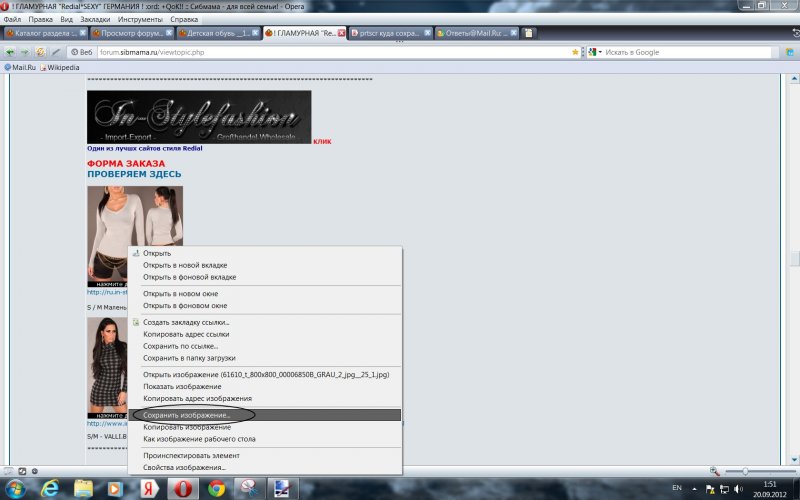Open the 'Справка' menu

(184, 19)
